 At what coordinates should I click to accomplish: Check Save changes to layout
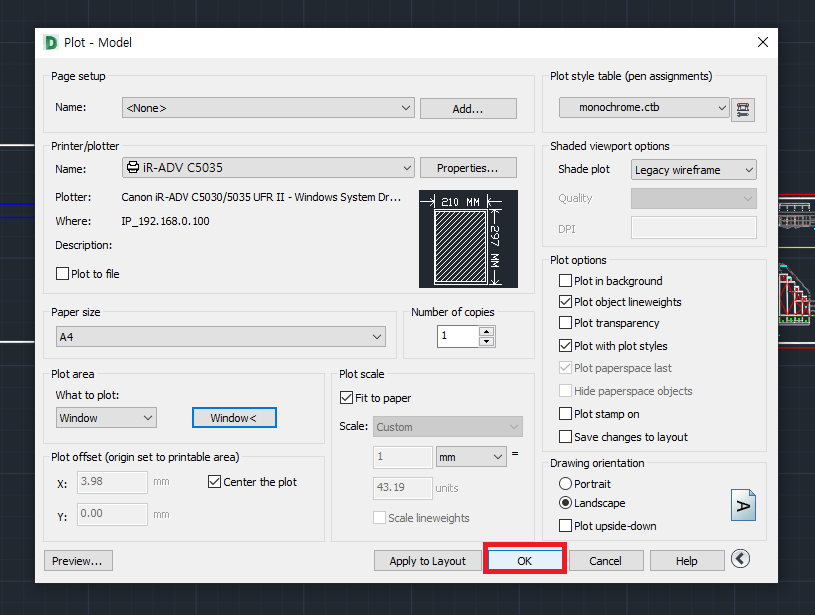coord(565,437)
